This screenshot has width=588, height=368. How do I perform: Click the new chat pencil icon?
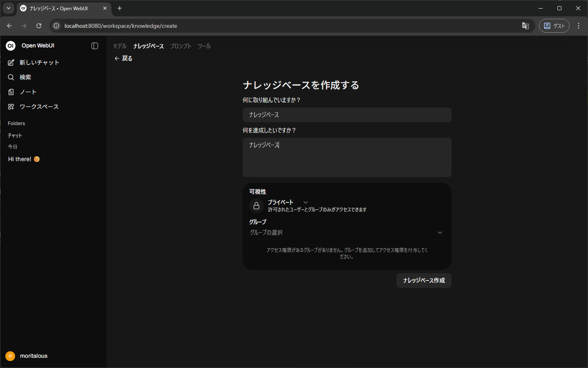tap(11, 63)
